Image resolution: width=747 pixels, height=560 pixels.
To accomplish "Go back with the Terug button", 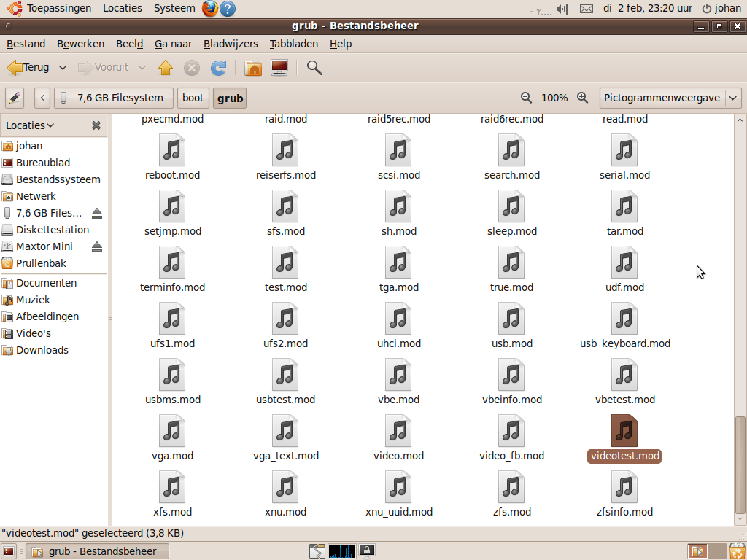I will (29, 68).
